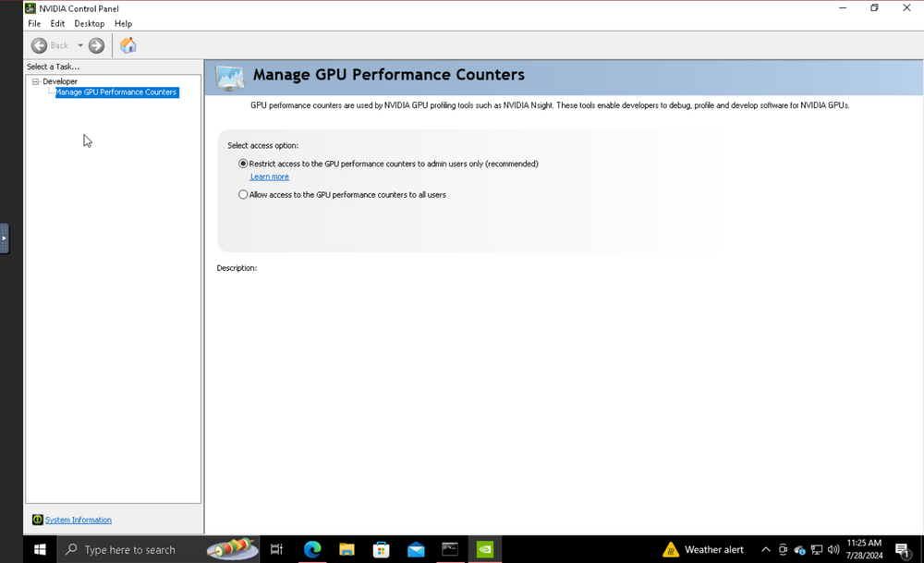Click the volume speaker tray icon
The width and height of the screenshot is (924, 563).
833,549
